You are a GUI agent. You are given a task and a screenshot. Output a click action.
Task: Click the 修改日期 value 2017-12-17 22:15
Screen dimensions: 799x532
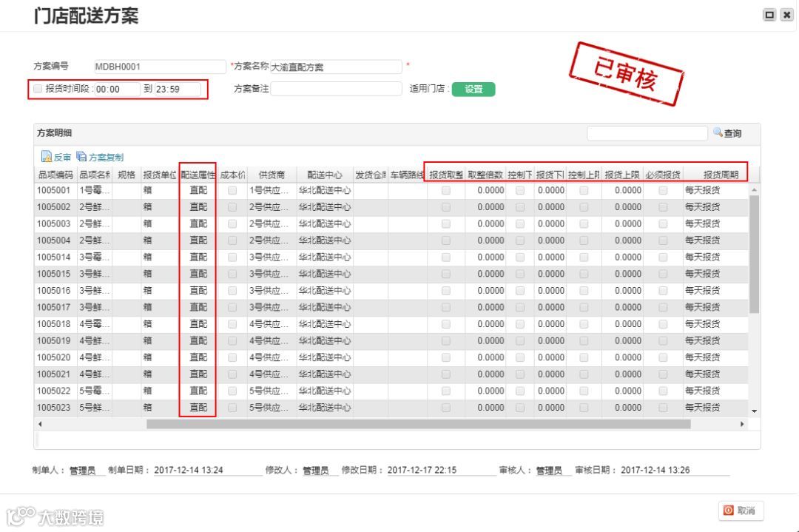[422, 470]
